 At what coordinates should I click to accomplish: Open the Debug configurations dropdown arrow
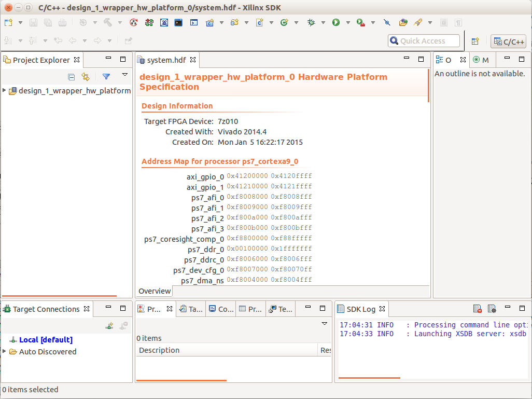[324, 23]
